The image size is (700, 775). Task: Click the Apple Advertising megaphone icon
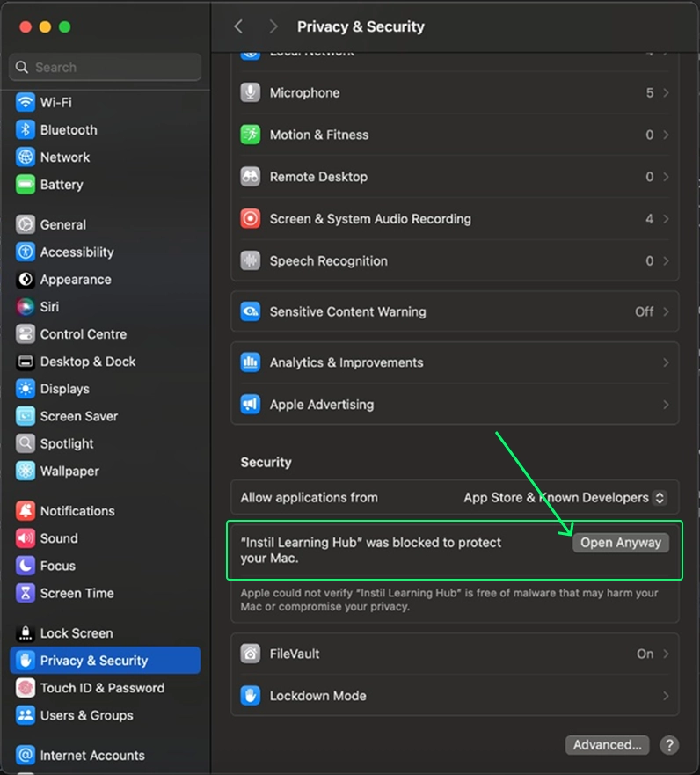point(251,405)
